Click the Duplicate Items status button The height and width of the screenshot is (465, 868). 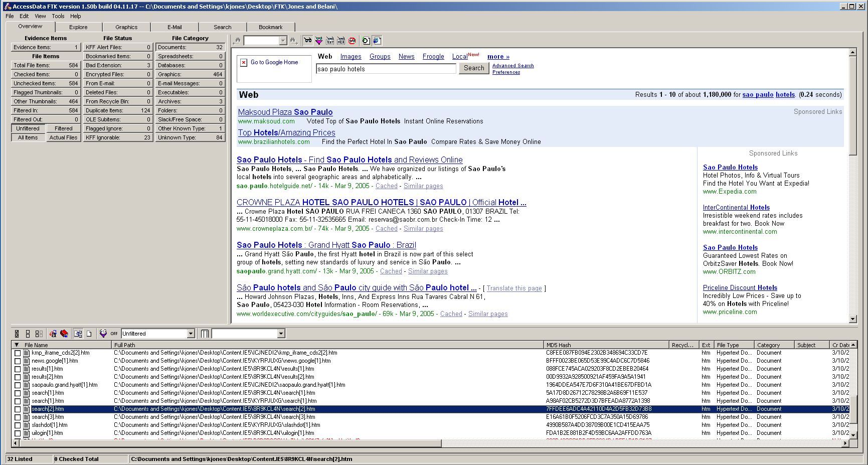118,110
